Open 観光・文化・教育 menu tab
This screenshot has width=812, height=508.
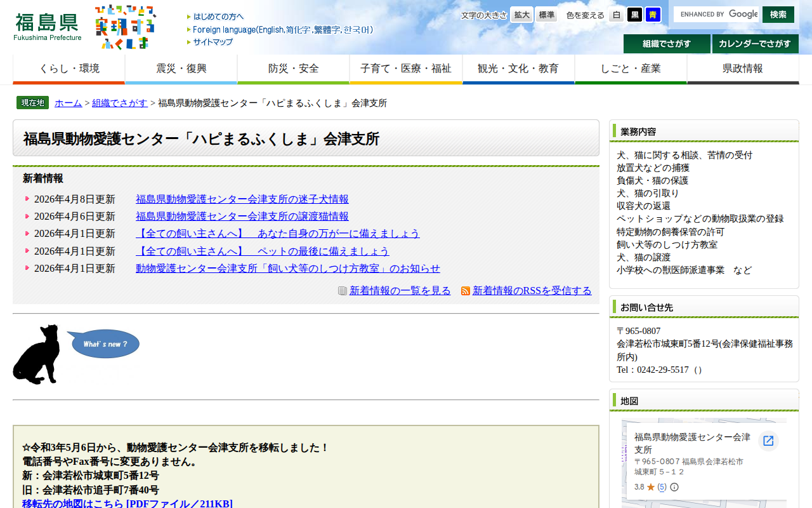click(518, 69)
